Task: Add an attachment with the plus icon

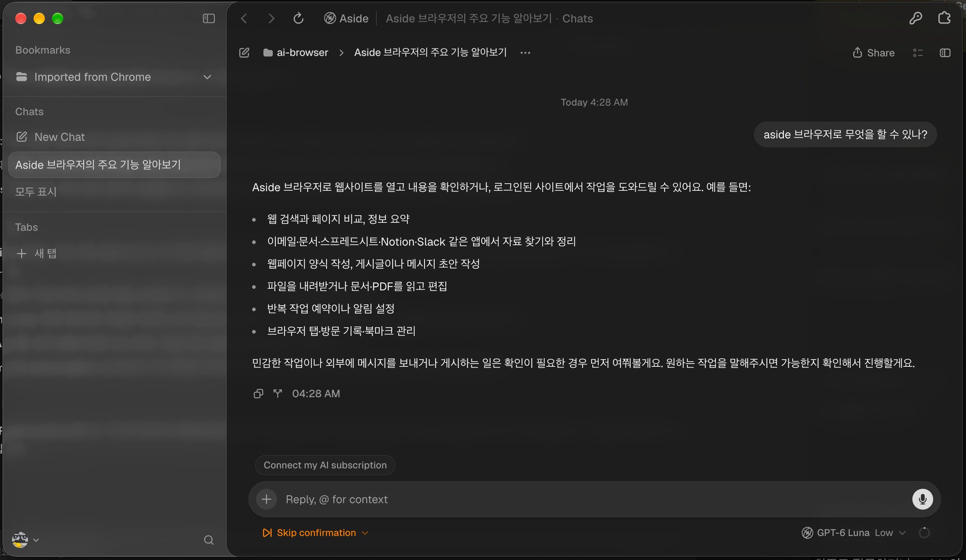Action: pos(266,499)
